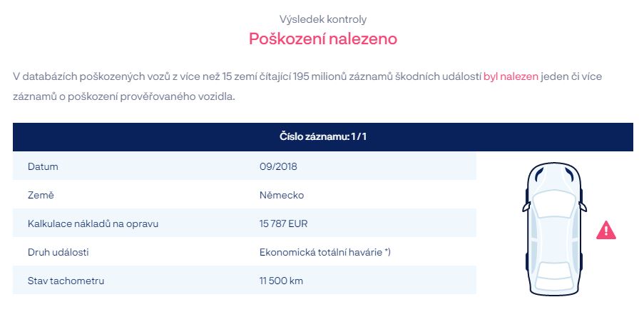Click the 'Poškození nalezeno' heading
The width and height of the screenshot is (644, 327).
click(323, 39)
